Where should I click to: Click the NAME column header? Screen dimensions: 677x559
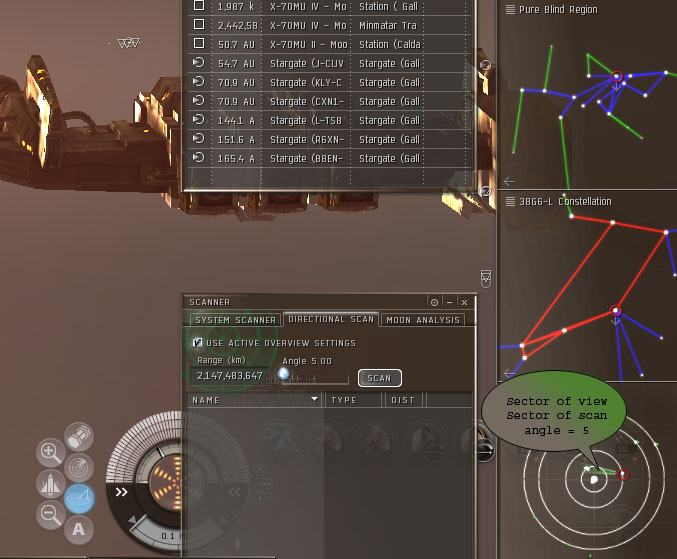pos(255,400)
